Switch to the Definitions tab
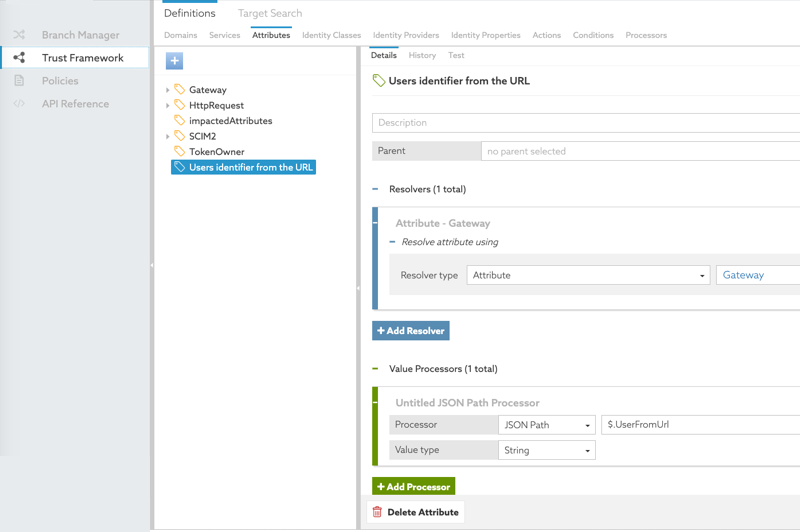 pyautogui.click(x=190, y=13)
